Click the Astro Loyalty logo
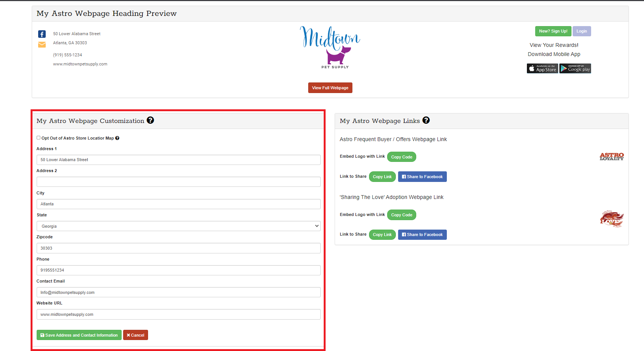Screen dimensions: 644x351 (612, 157)
